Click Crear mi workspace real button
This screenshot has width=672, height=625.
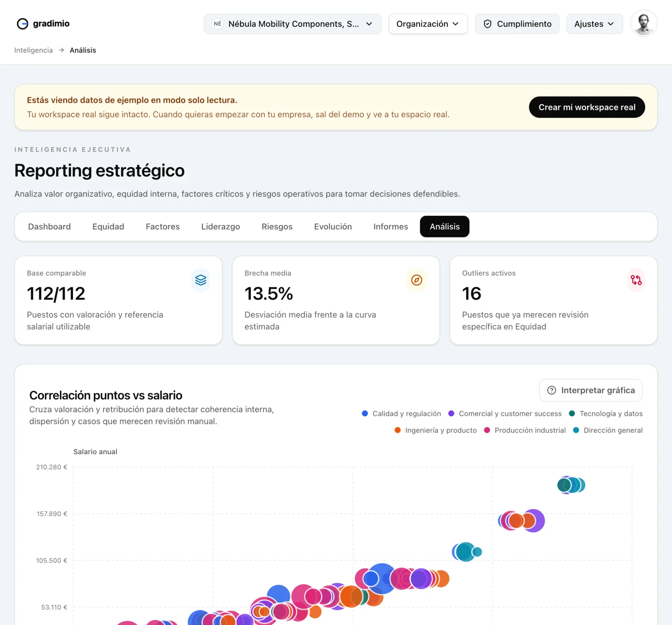pyautogui.click(x=587, y=107)
